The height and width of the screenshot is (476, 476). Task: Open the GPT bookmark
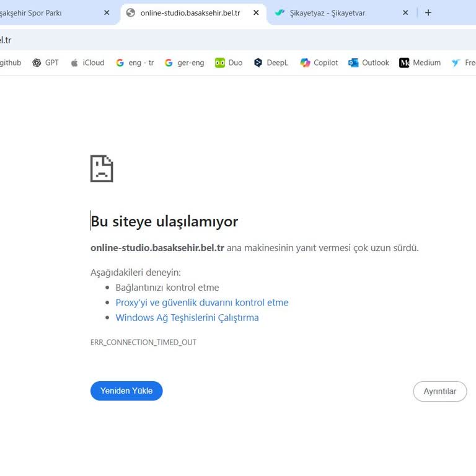[45, 63]
